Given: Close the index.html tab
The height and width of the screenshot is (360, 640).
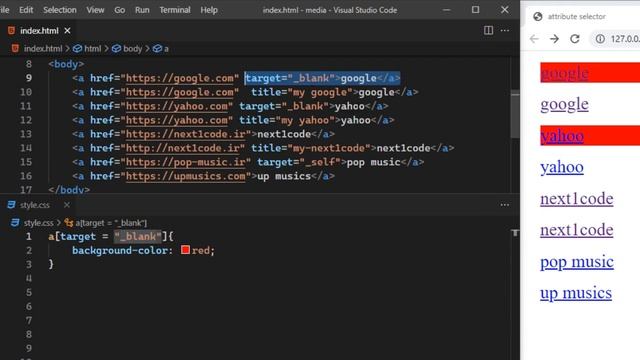Looking at the screenshot, I should tap(67, 31).
